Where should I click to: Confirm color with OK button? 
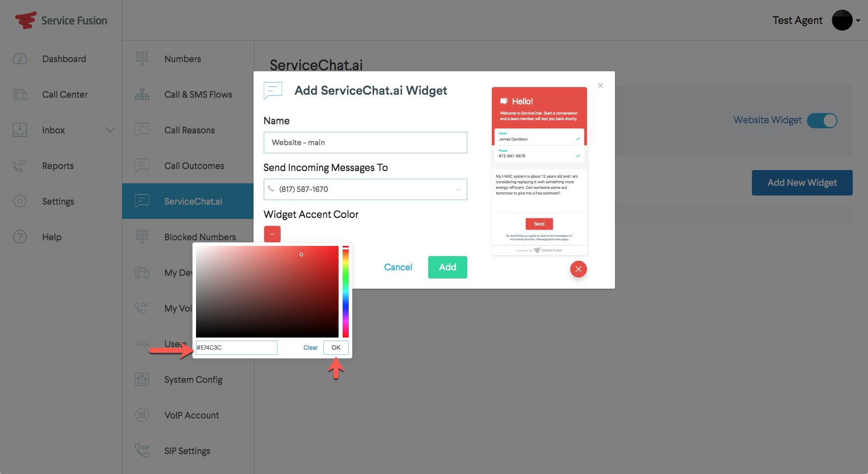click(x=336, y=348)
